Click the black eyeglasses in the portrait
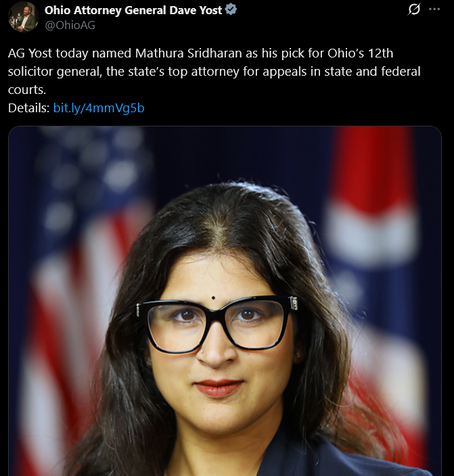Screen dimensions: 454x476 click(217, 323)
